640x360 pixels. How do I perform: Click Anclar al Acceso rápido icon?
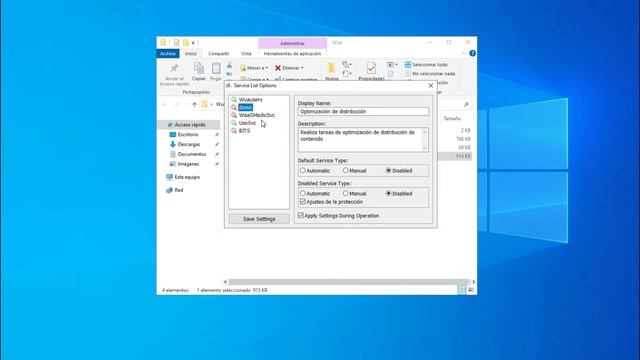coord(174,68)
